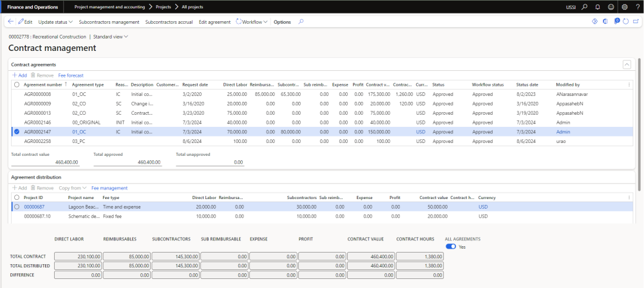Open the notifications bell
The width and height of the screenshot is (644, 288).
click(x=598, y=7)
